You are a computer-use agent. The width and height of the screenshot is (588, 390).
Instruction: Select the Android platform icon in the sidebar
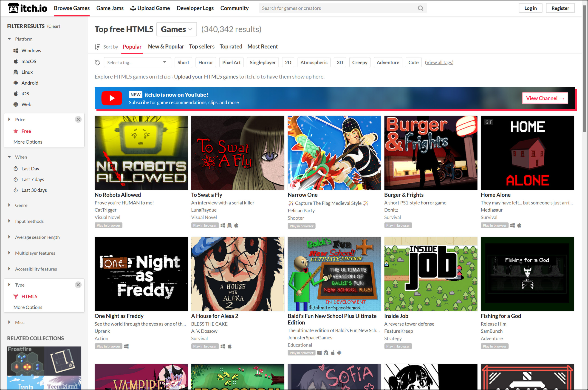(16, 83)
